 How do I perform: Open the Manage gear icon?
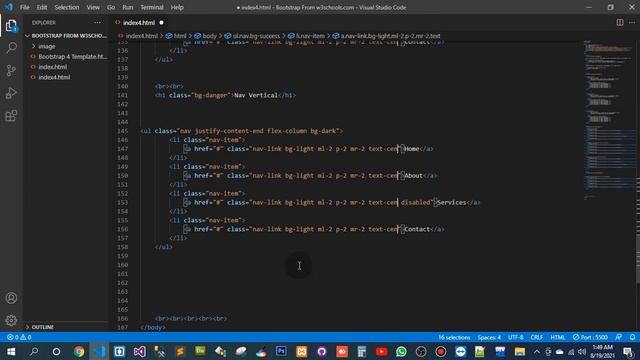tap(11, 320)
